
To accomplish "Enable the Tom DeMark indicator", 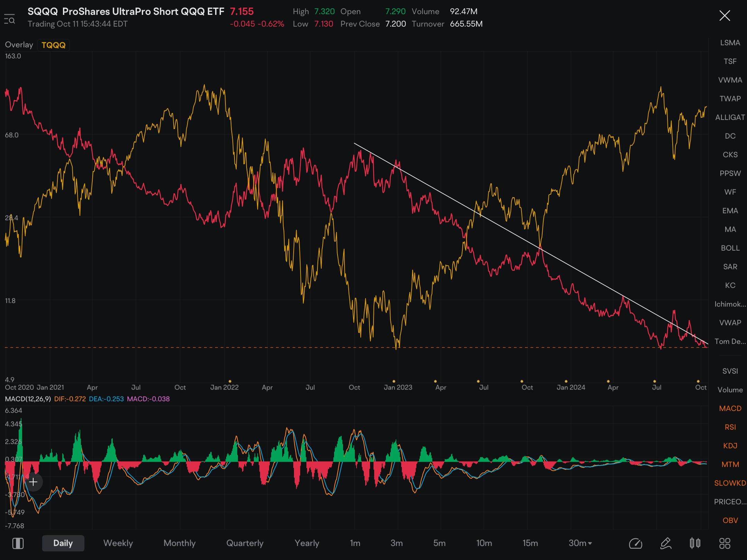I will pos(730,342).
